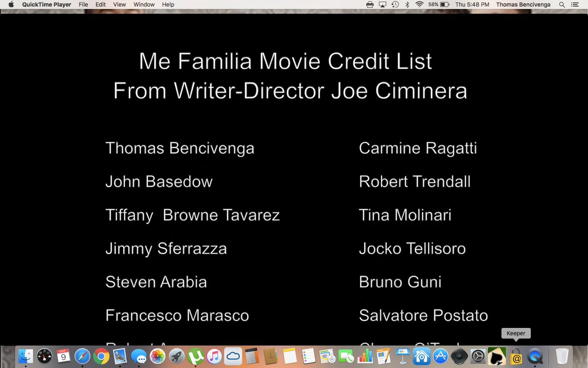Open the View menu in menu bar
Screen dimensions: 588x368
pyautogui.click(x=119, y=4)
